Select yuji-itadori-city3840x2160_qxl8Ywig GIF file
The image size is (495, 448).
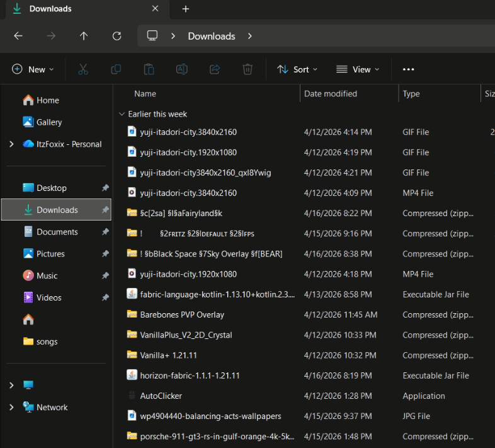click(x=205, y=173)
